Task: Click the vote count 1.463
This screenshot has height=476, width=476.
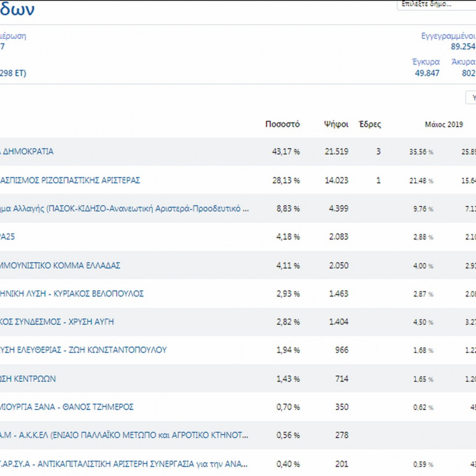Action: click(x=338, y=294)
